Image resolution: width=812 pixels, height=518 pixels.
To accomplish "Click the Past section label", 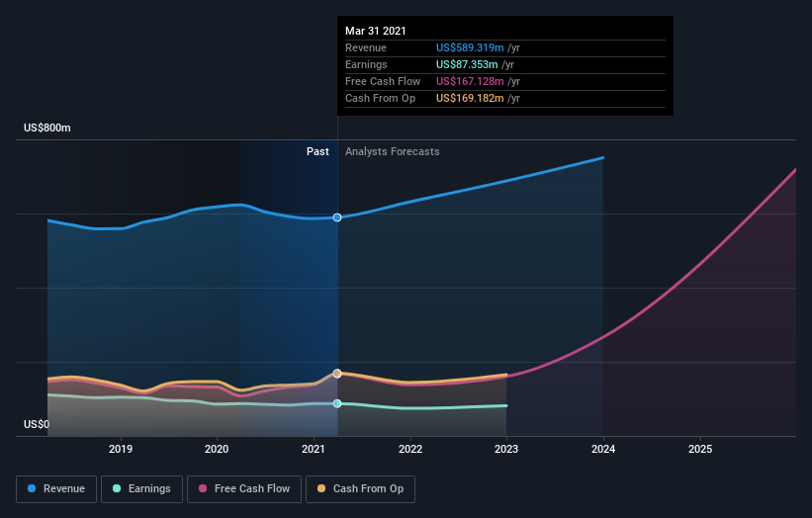I will click(x=317, y=151).
